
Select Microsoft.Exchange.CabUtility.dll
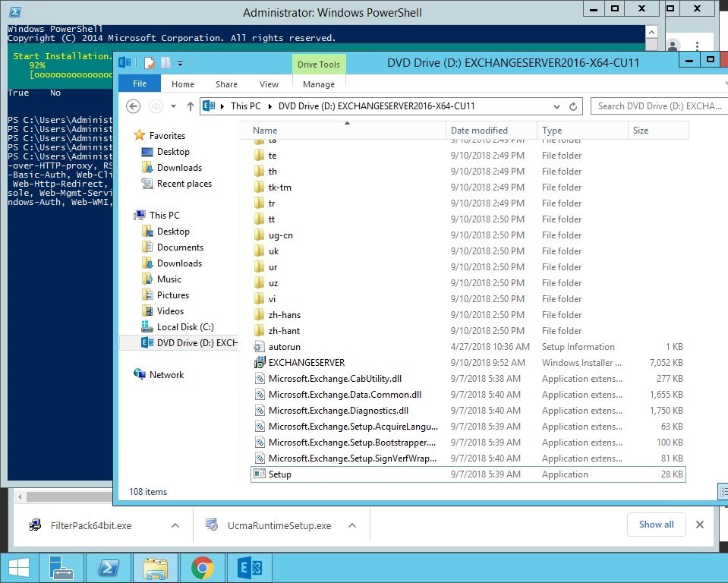(468, 378)
